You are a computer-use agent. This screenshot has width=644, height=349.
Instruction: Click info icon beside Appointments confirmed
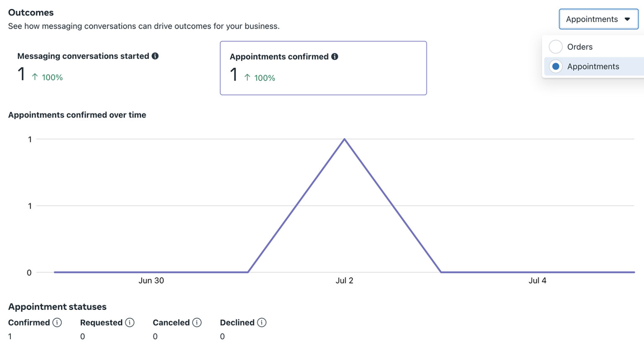335,56
